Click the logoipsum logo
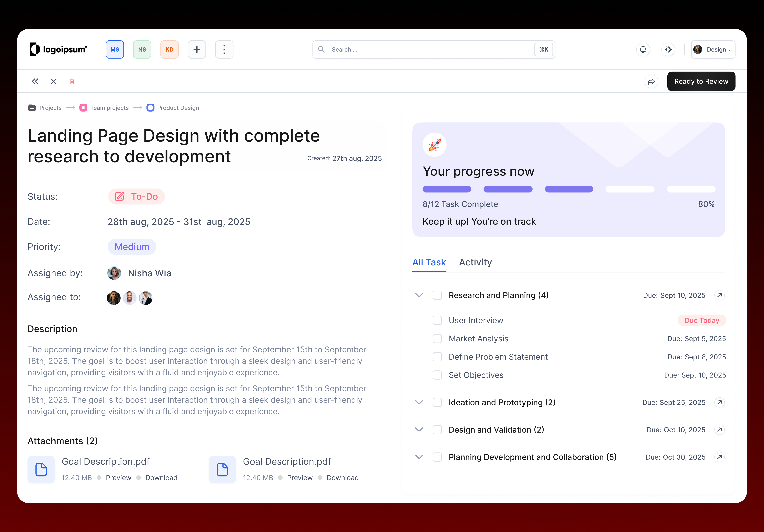 pos(58,49)
